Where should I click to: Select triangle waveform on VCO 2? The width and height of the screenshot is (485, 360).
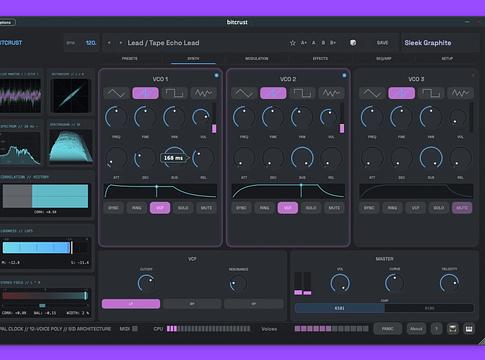[x=244, y=93]
